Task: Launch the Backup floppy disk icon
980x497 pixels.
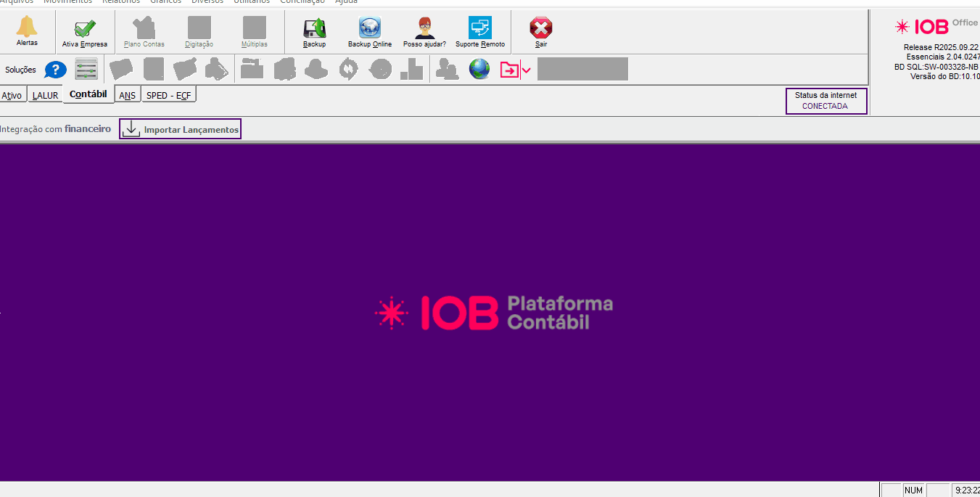Action: pos(314,29)
